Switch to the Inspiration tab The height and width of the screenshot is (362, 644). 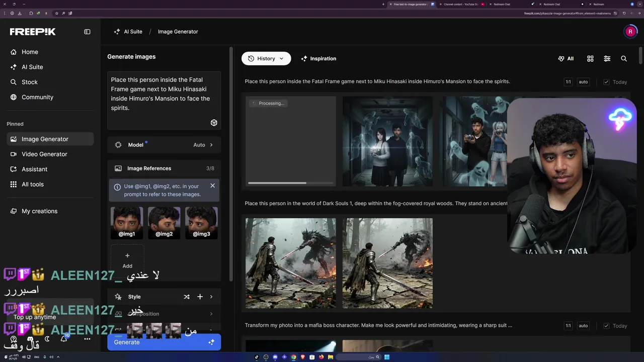pos(318,58)
